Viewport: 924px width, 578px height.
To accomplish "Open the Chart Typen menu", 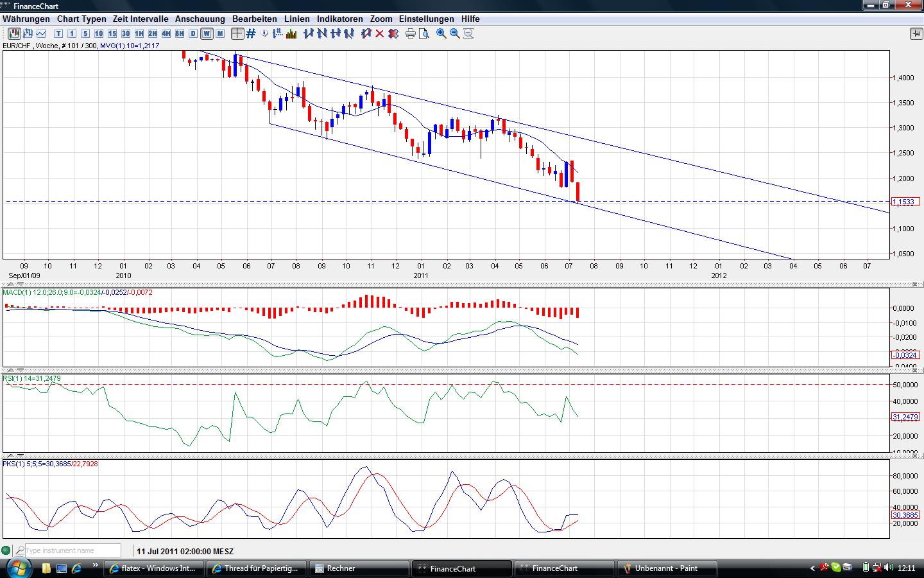I will pyautogui.click(x=81, y=19).
